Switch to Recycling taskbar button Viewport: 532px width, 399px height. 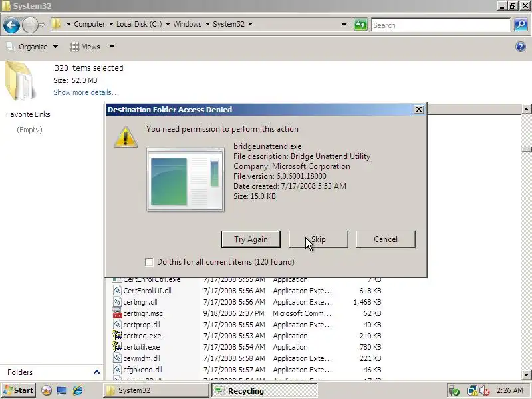[264, 391]
